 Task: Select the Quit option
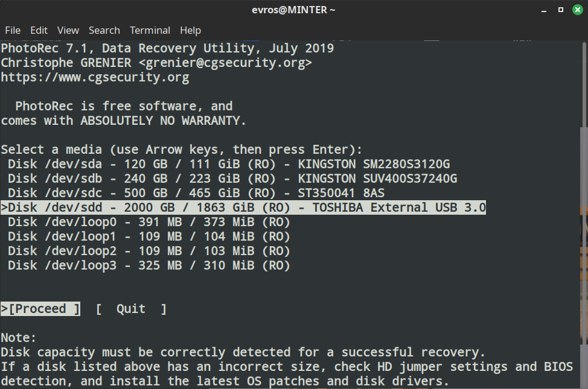pos(131,309)
